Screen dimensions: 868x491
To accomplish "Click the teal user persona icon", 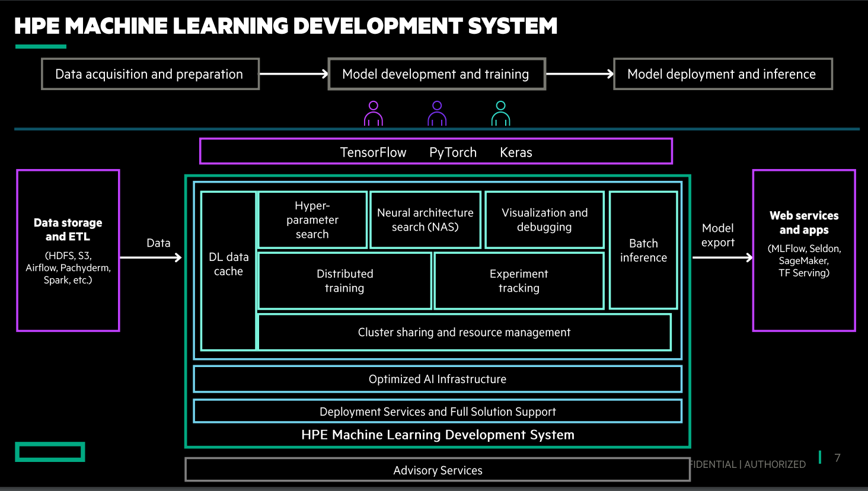I will click(x=501, y=113).
